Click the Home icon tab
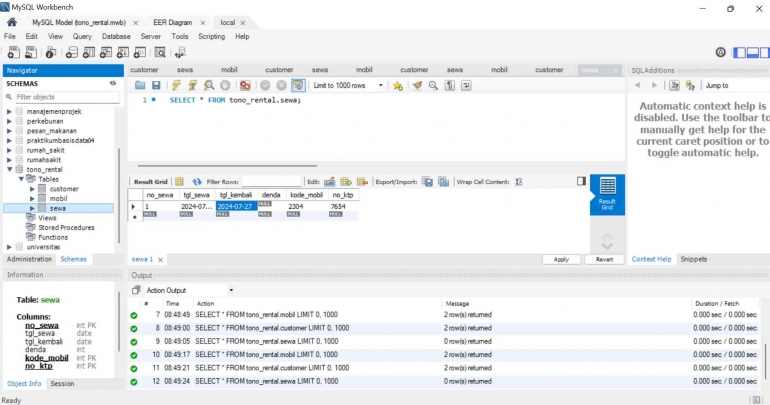770x405 pixels. 12,21
